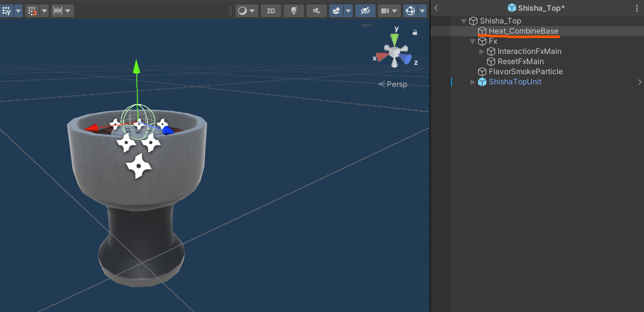Select ResetFxMain in hierarchy
Viewport: 644px width, 312px height.
(x=521, y=62)
